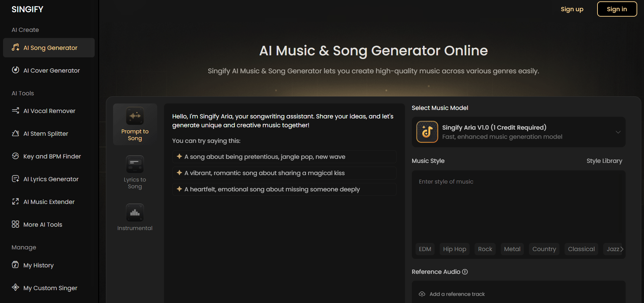Open the Style Library
644x303 pixels.
[x=604, y=161]
